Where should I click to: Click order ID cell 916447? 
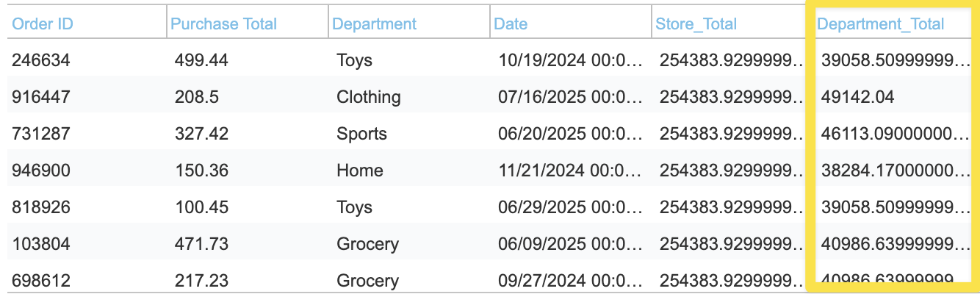pyautogui.click(x=41, y=97)
